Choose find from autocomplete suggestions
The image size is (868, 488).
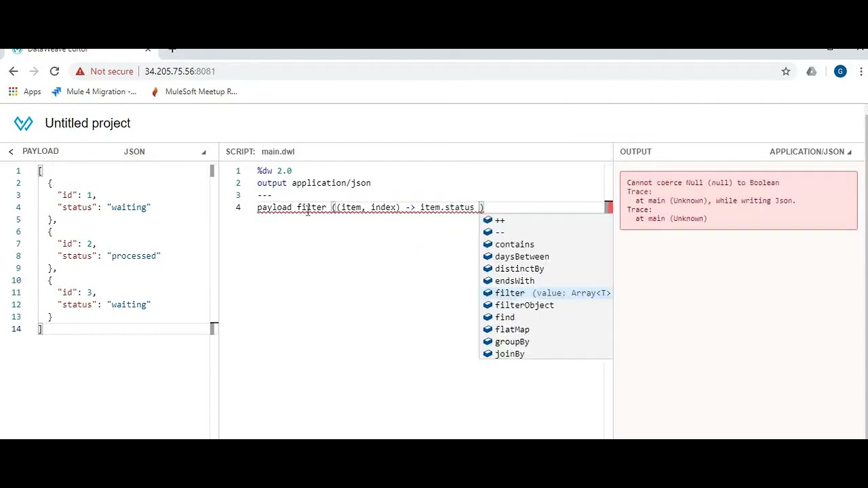pyautogui.click(x=547, y=318)
